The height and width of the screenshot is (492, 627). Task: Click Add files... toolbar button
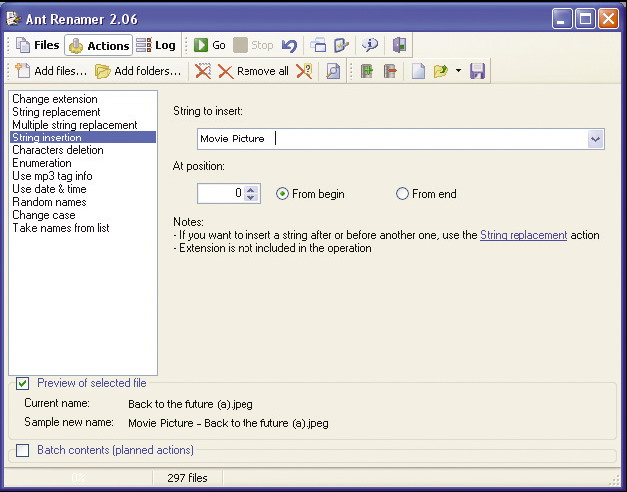coord(51,71)
